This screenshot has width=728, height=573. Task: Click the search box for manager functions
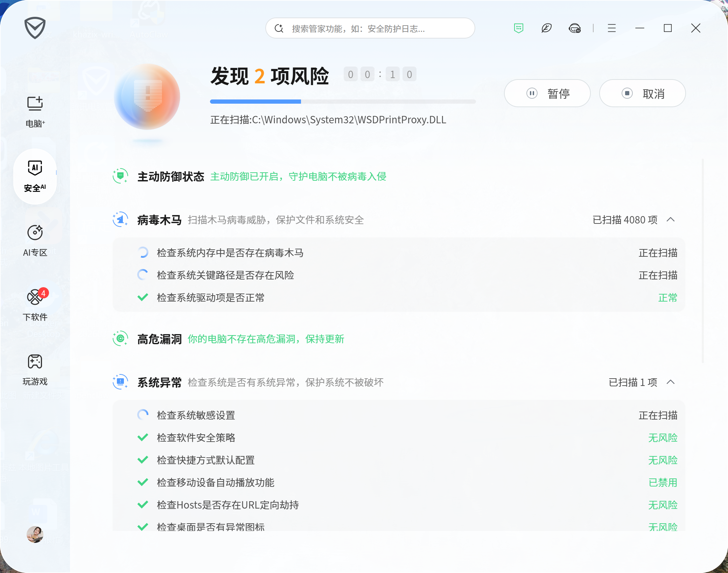click(x=371, y=28)
